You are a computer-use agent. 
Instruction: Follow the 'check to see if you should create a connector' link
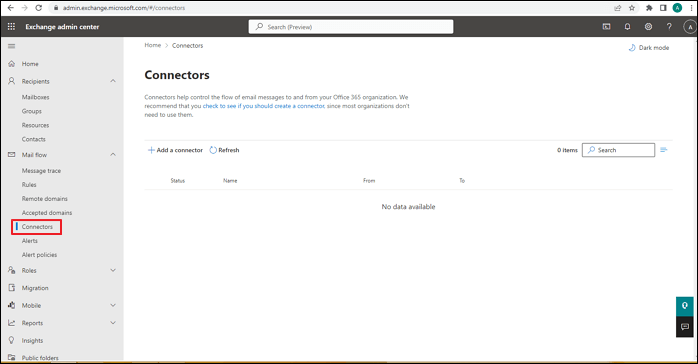[264, 106]
